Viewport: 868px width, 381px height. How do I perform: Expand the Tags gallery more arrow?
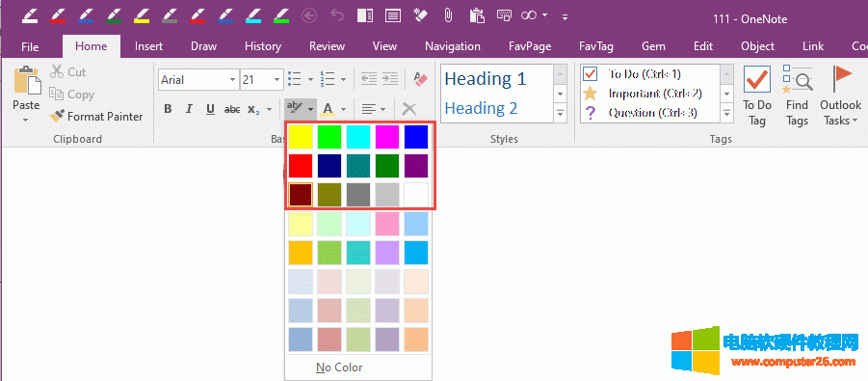click(727, 113)
